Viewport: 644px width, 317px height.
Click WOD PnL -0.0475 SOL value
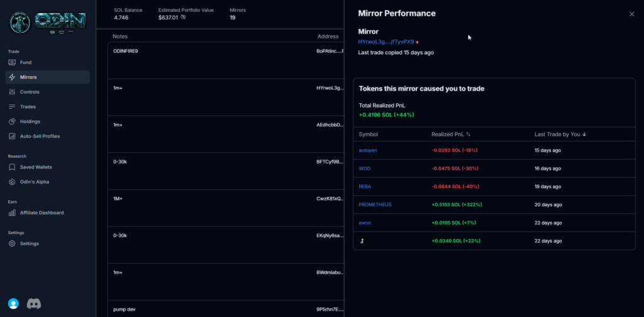tap(455, 169)
